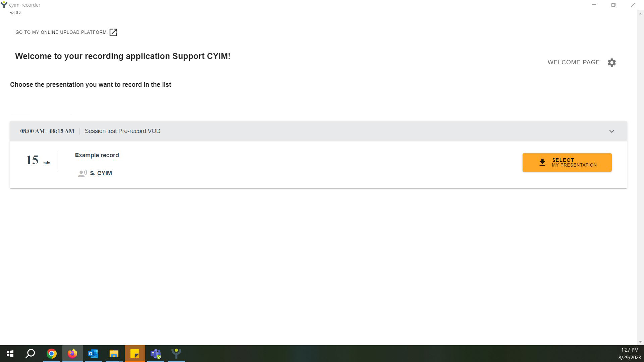Viewport: 644px width, 362px height.
Task: Collapse the Session test Pre-record VOD chevron
Action: 611,131
